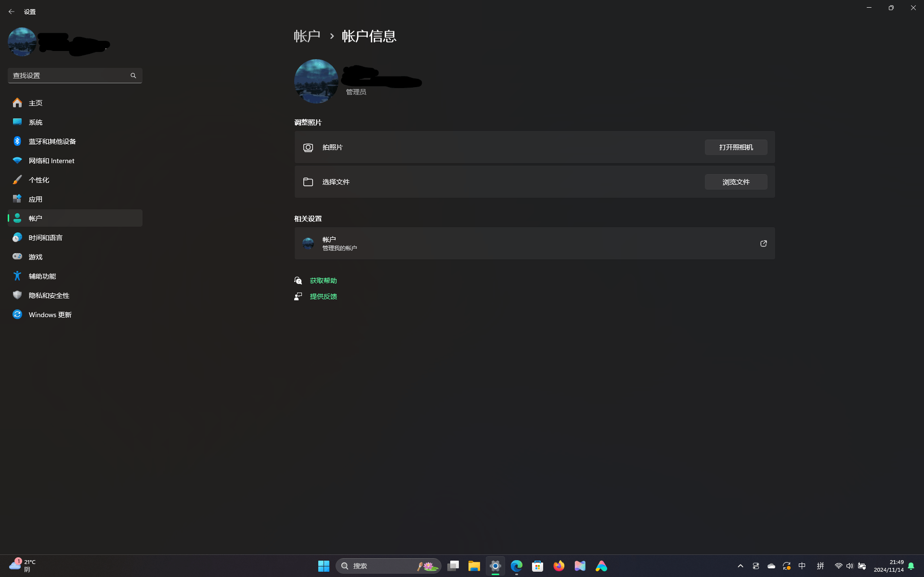Click OneDrive cloud icon in tray

(771, 566)
